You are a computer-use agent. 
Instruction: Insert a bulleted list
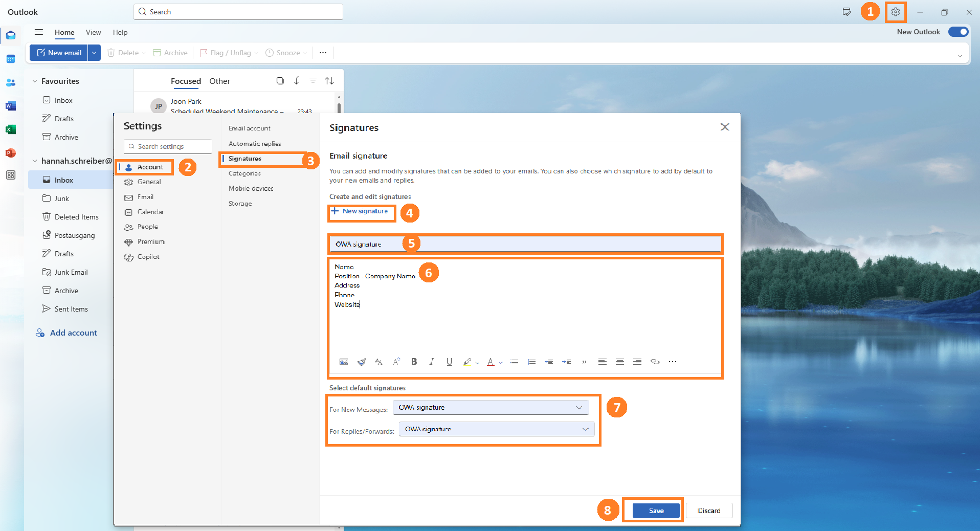[x=515, y=362]
